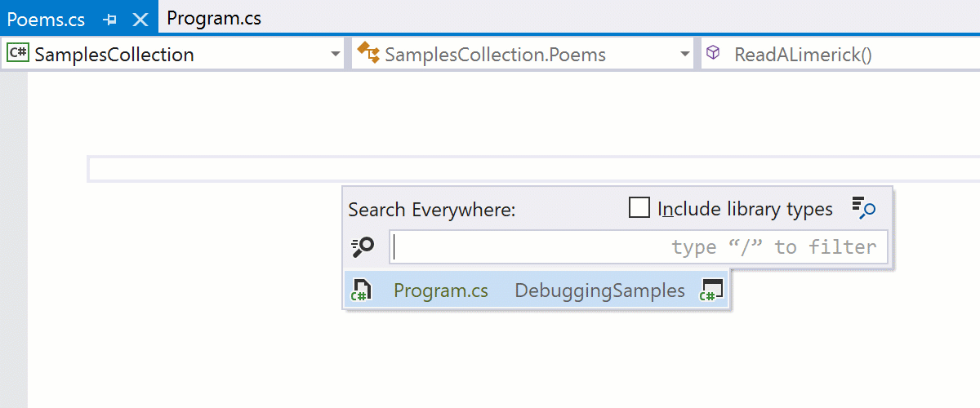Viewport: 980px width, 408px height.
Task: Switch to the Program.cs editor tab
Action: 214,18
